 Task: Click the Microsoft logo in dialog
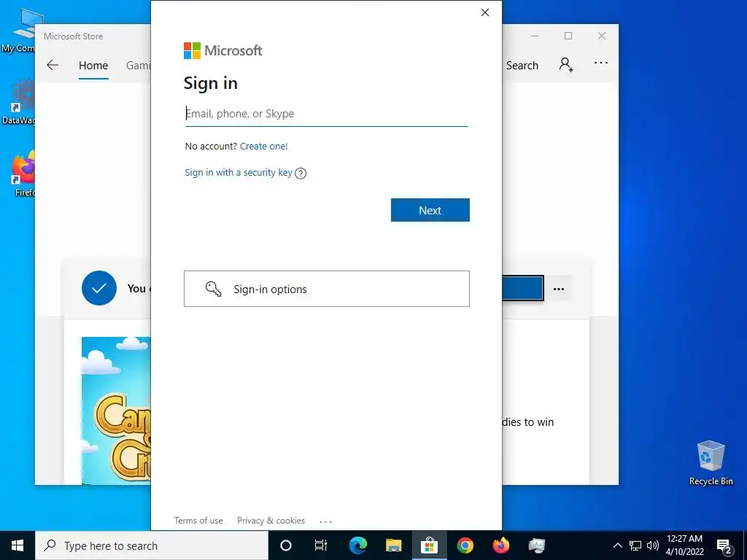click(223, 50)
